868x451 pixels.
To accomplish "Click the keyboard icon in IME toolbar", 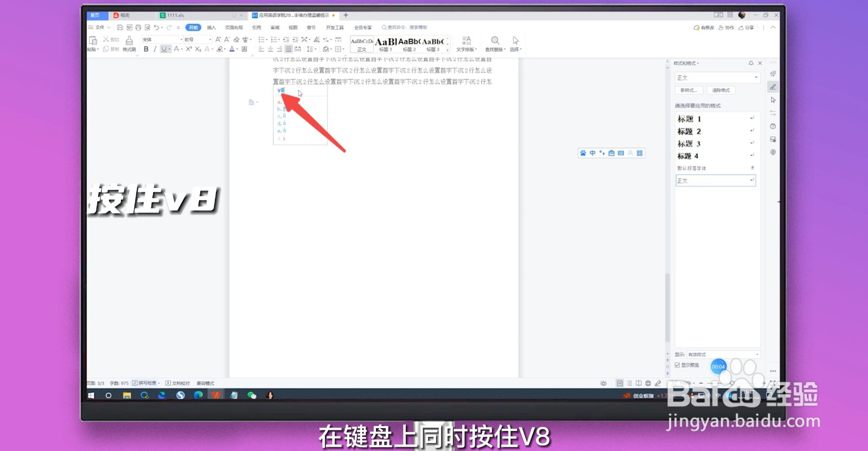I will 621,153.
